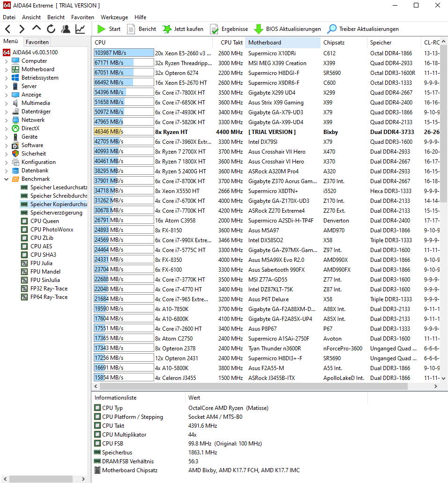Select the DirectX icon in the tree
This screenshot has width=448, height=483.
(15, 128)
